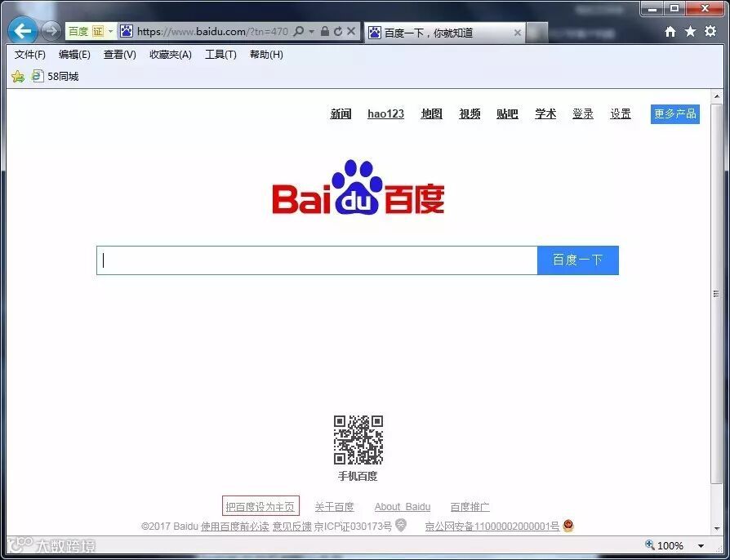Open the About Baidu link
Screen dimensions: 730x560
[x=403, y=506]
